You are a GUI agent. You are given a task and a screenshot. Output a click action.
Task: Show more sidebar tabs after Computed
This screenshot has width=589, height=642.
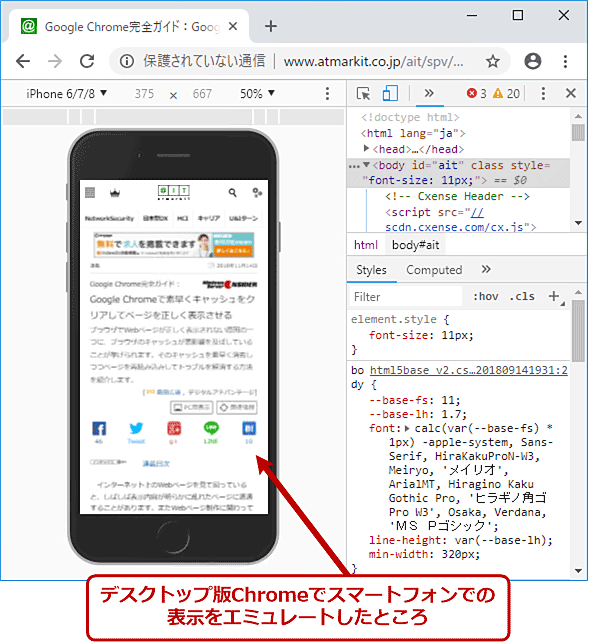pyautogui.click(x=486, y=269)
